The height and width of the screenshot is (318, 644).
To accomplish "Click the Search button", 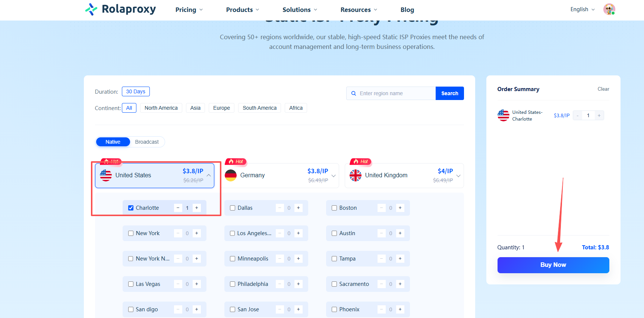I will (x=450, y=93).
